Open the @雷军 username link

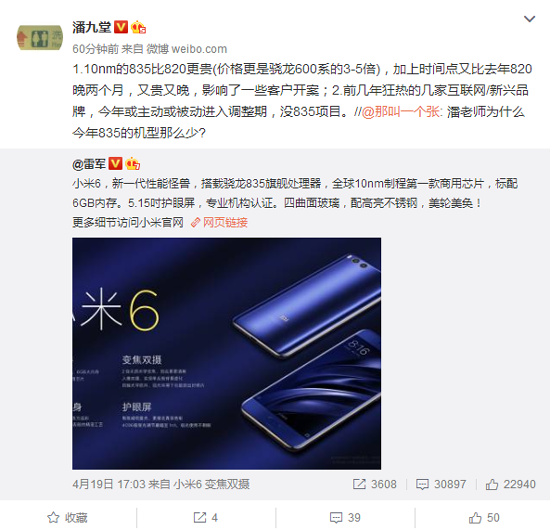coord(89,164)
